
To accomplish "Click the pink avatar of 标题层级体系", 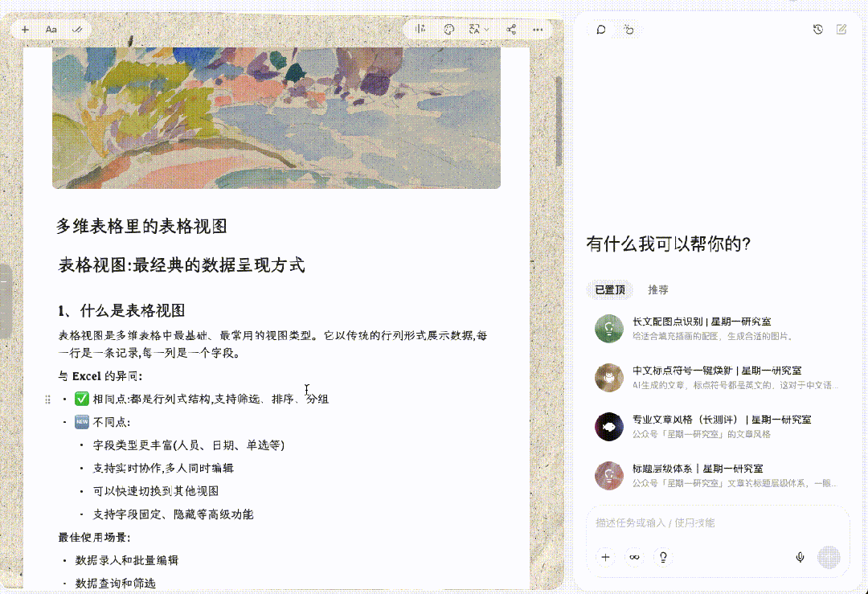I will (x=609, y=476).
